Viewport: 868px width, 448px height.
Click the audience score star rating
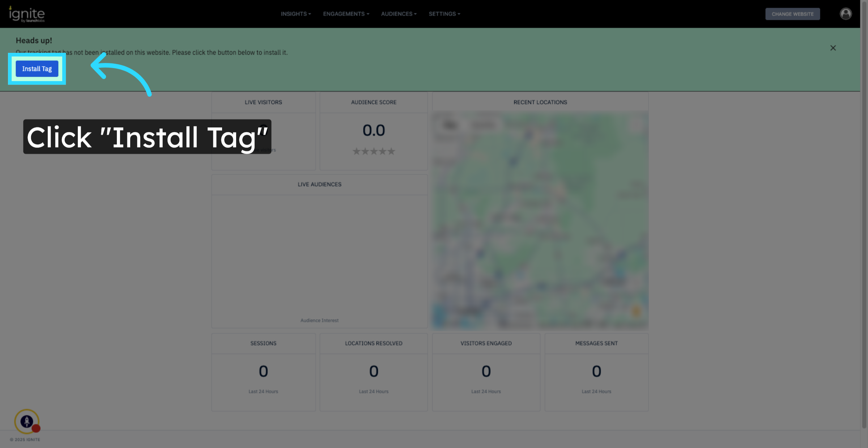point(374,151)
